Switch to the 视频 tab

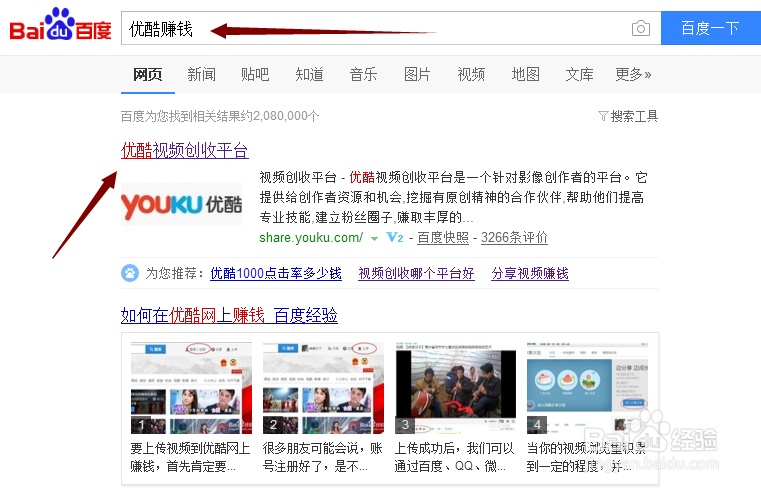[x=471, y=74]
